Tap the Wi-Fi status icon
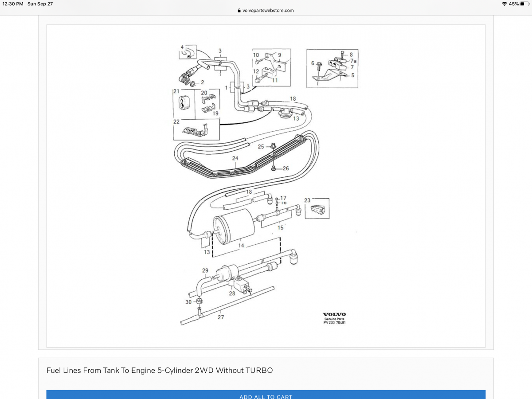Image resolution: width=532 pixels, height=399 pixels. tap(504, 4)
